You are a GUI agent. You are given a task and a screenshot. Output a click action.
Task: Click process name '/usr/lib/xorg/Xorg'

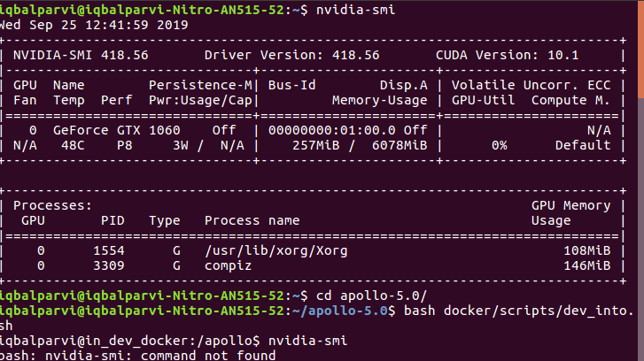(276, 250)
